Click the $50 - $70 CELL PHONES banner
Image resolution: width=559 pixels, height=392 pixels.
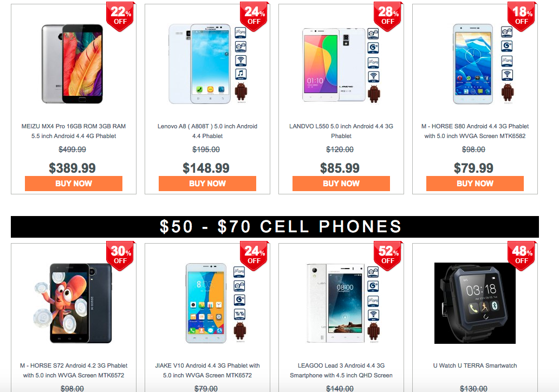point(275,227)
